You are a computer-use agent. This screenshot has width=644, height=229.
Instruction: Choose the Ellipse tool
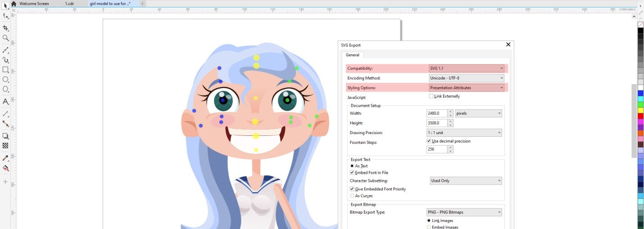point(5,80)
